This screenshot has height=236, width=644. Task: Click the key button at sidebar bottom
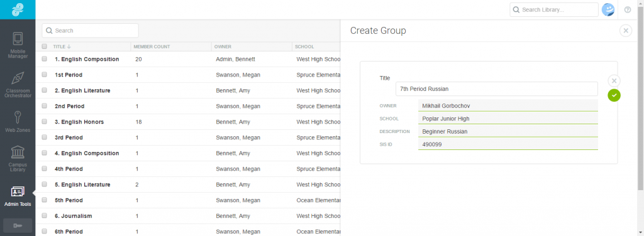click(18, 225)
